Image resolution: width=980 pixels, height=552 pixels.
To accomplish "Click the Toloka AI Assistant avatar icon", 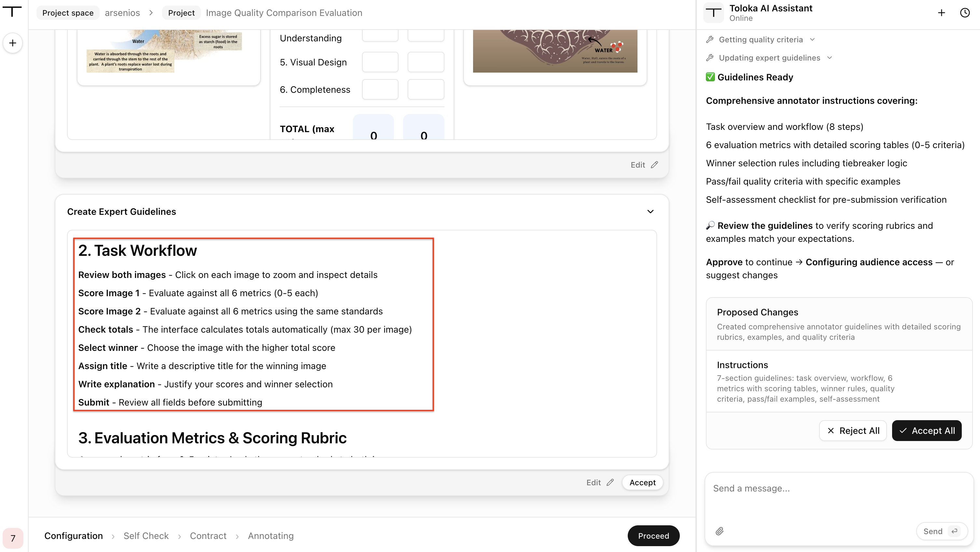I will point(714,13).
